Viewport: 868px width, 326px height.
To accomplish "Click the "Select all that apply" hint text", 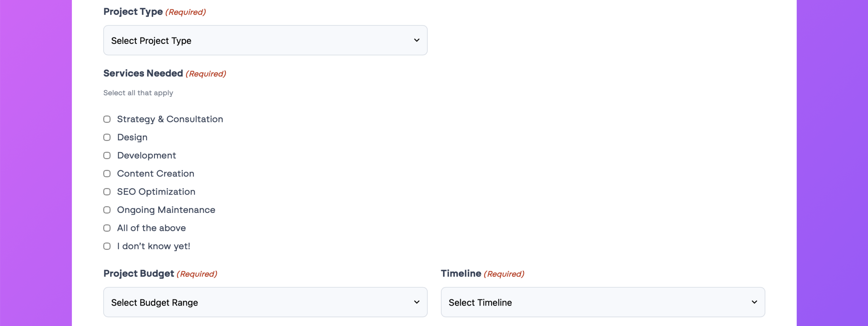I will (x=138, y=93).
